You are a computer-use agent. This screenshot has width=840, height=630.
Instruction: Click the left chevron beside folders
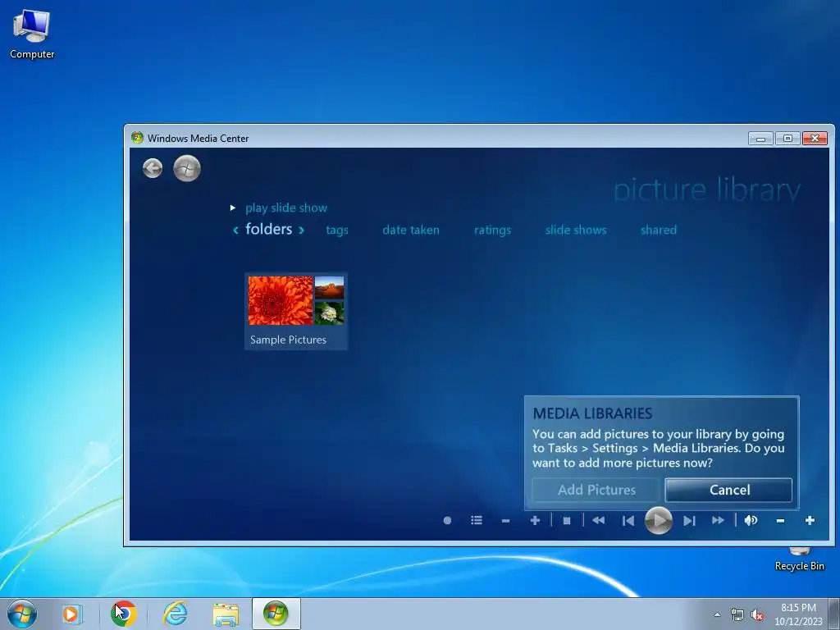point(235,230)
